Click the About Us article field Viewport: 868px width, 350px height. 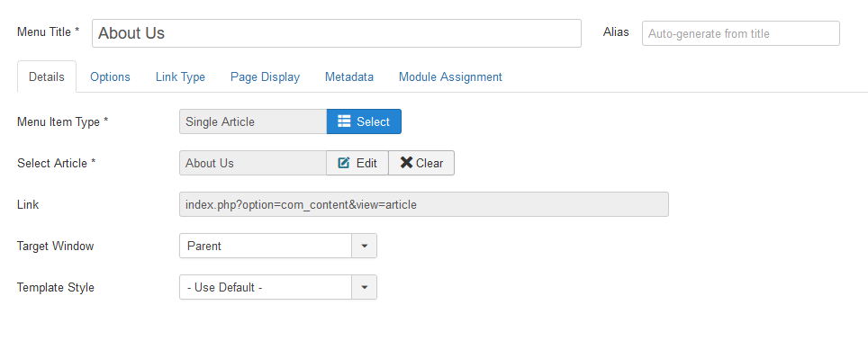pos(253,163)
